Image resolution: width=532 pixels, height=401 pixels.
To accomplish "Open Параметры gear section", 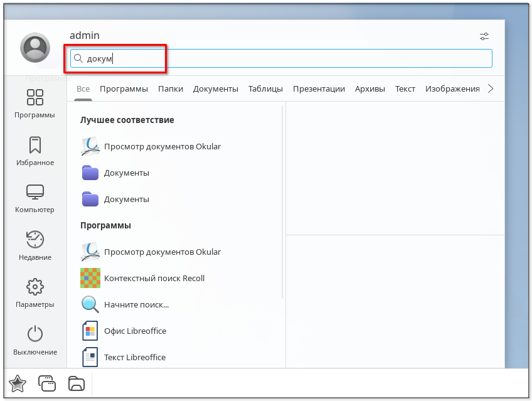I will 35,293.
